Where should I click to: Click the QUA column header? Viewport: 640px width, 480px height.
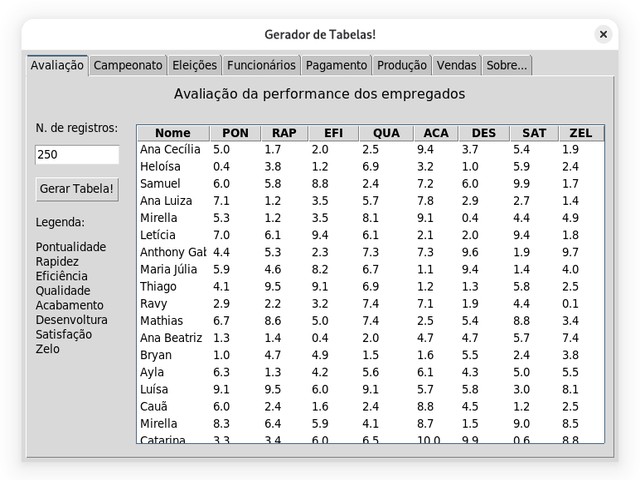click(386, 133)
